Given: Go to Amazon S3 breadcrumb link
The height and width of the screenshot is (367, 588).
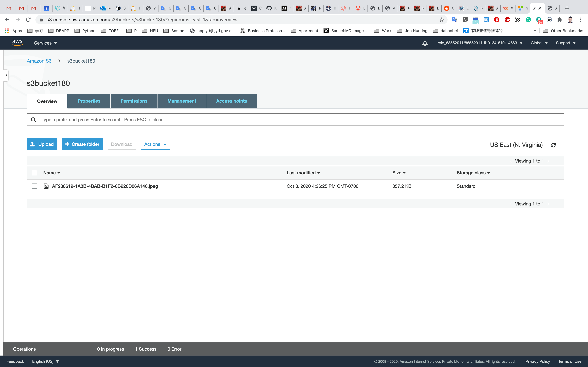Looking at the screenshot, I should 39,61.
